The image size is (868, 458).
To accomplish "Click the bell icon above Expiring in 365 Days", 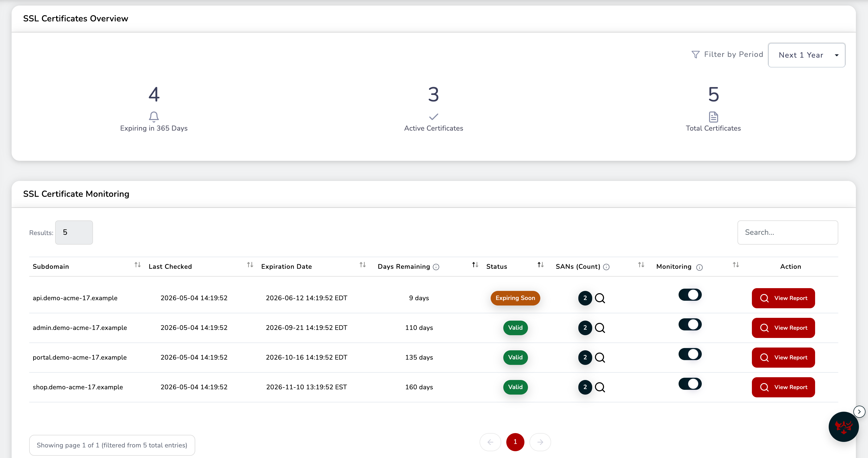I will point(154,117).
